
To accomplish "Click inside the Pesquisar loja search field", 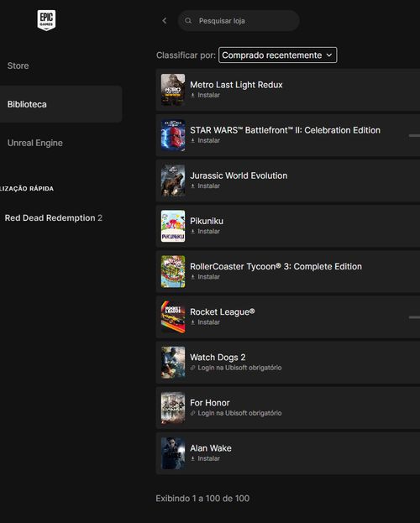I will tap(239, 21).
